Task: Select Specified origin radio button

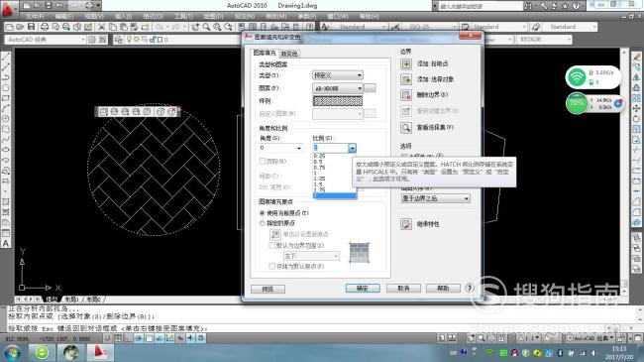Action: pos(262,223)
